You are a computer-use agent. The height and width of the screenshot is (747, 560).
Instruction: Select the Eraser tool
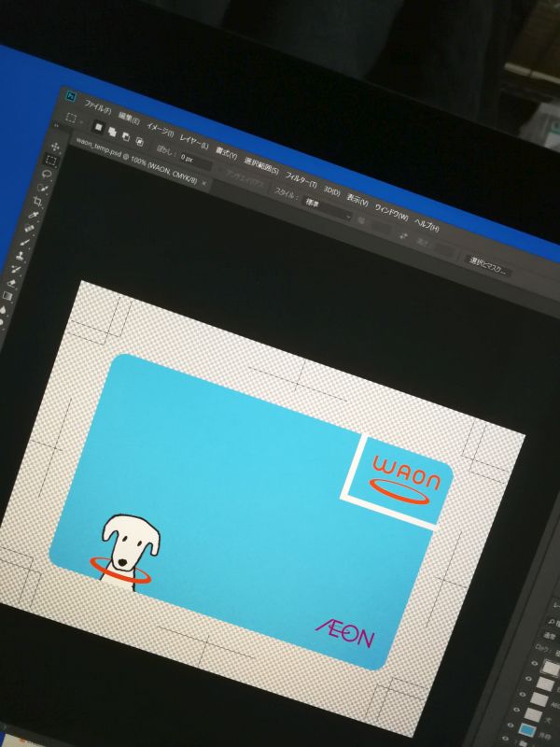[12, 283]
